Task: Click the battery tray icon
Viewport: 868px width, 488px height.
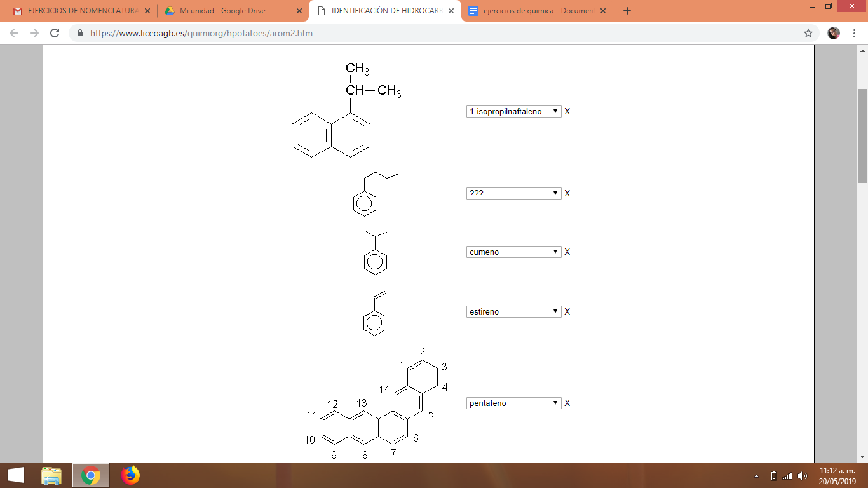Action: [773, 476]
